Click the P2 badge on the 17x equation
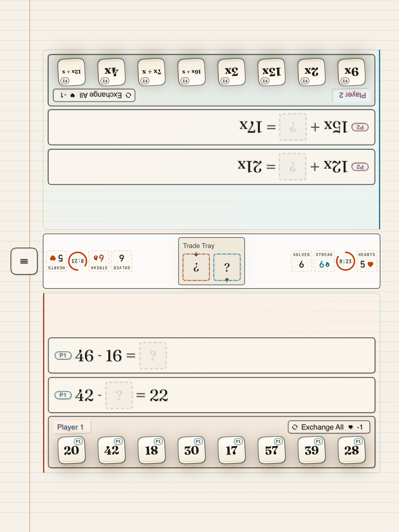 360,127
